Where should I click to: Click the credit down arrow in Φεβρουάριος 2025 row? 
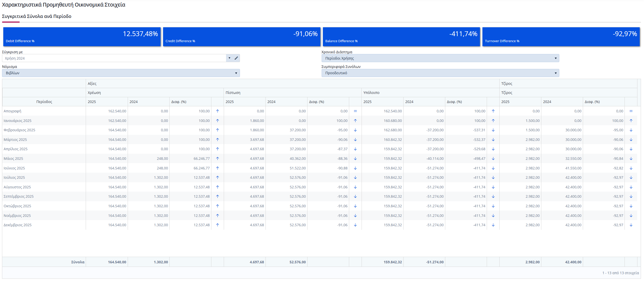tap(355, 130)
